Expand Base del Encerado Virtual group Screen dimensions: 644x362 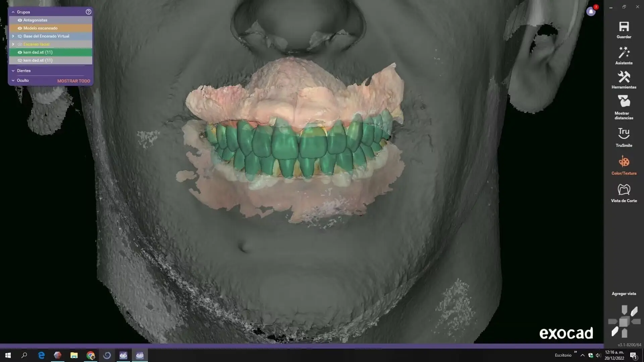pyautogui.click(x=13, y=36)
